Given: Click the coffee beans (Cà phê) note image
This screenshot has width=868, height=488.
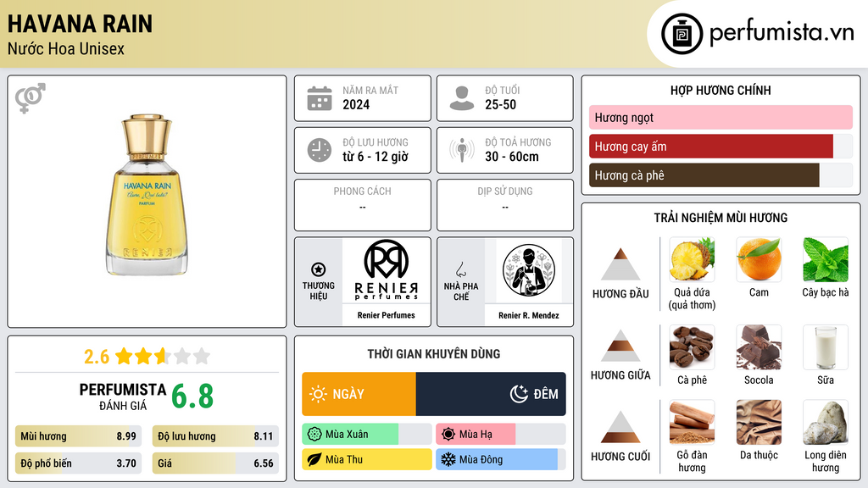Looking at the screenshot, I should 692,347.
